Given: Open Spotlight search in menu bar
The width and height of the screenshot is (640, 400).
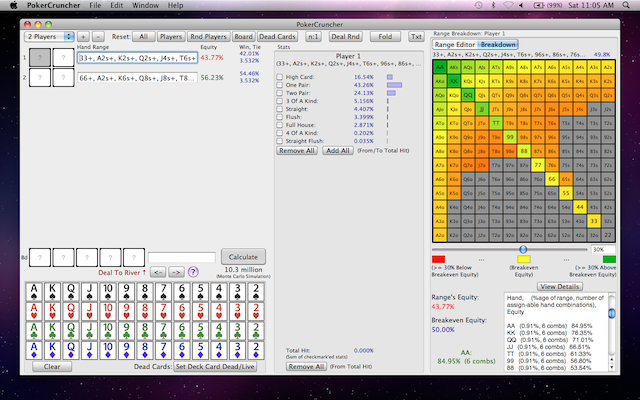Looking at the screenshot, I should click(x=626, y=5).
